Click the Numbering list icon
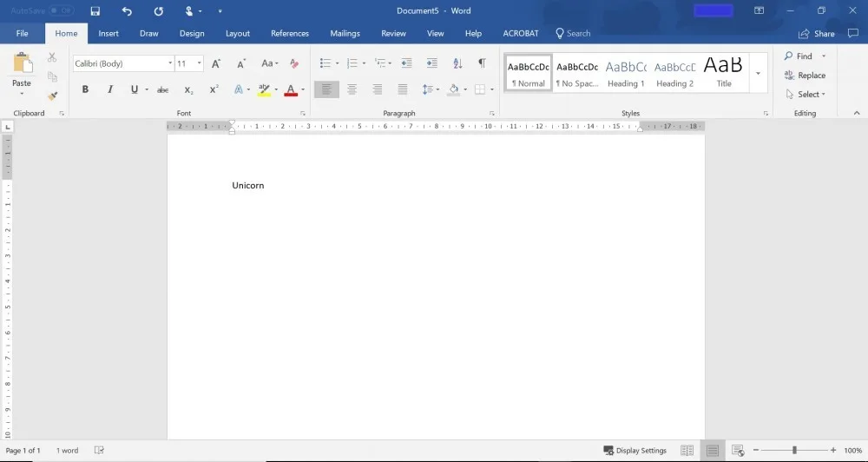 click(352, 63)
